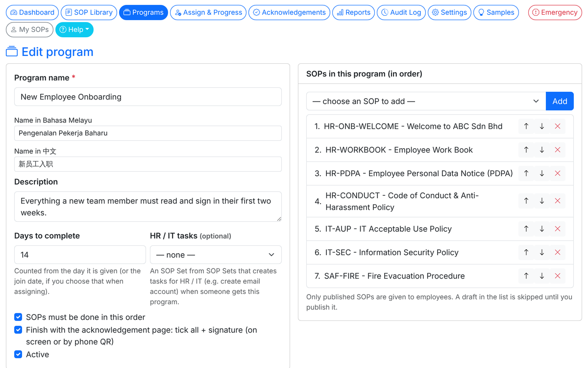Expand the Help dropdown menu
588x368 pixels.
pos(74,30)
